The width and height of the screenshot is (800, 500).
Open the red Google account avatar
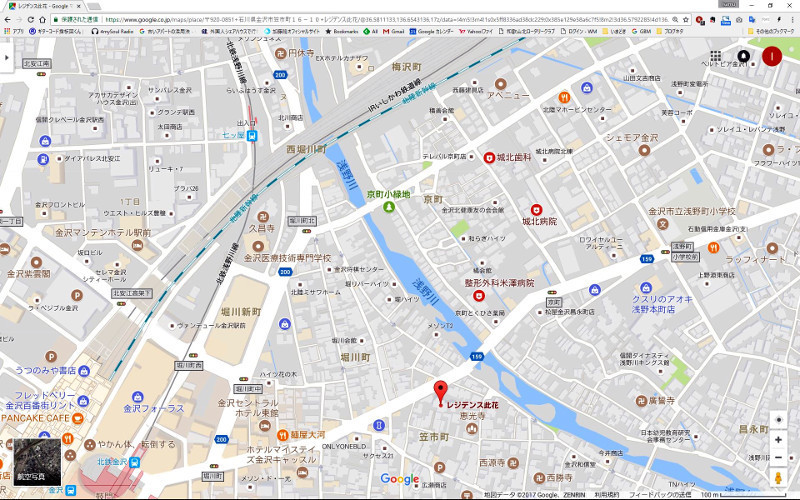[771, 56]
